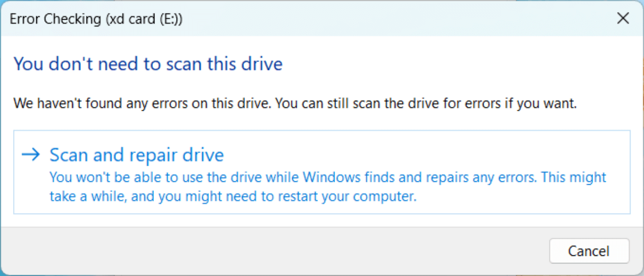644x276 pixels.
Task: Click blank white space right of the heading
Action: 453,64
